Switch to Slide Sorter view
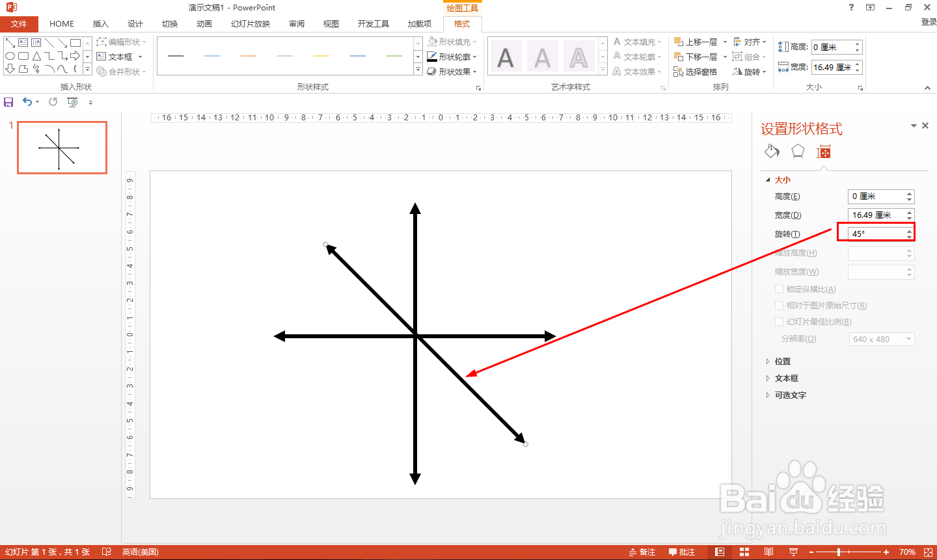This screenshot has width=937, height=560. click(x=744, y=552)
